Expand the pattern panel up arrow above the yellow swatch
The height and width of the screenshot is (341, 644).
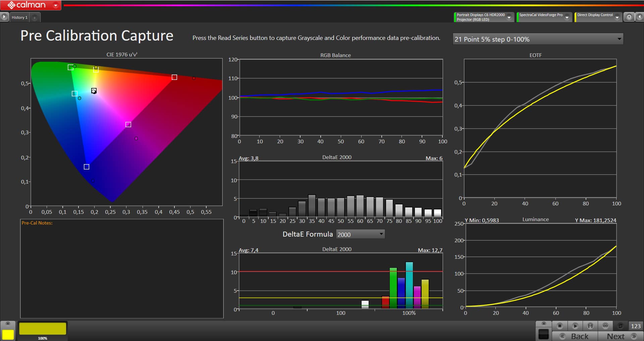[x=8, y=324]
